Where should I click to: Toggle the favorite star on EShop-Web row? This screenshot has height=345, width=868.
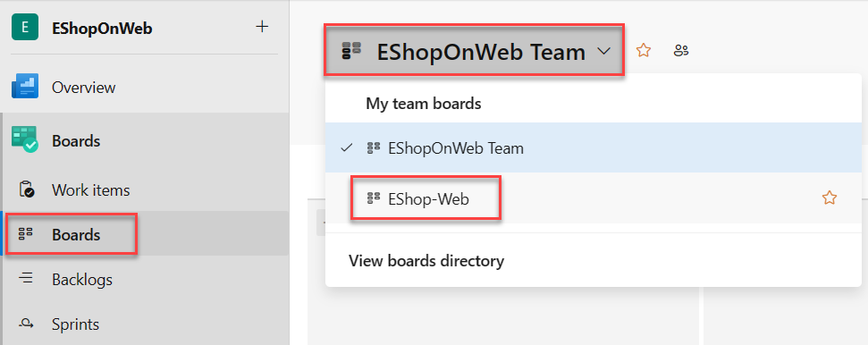tap(830, 198)
